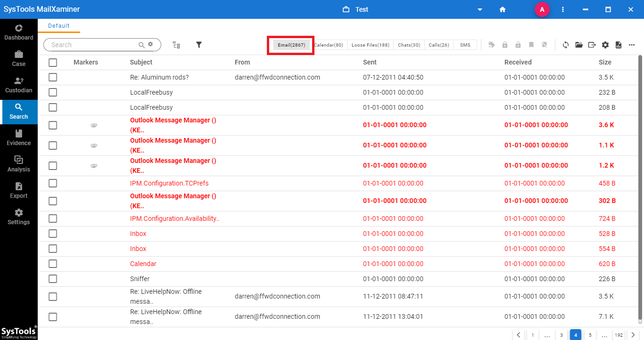Click the add tag icon

[492, 45]
